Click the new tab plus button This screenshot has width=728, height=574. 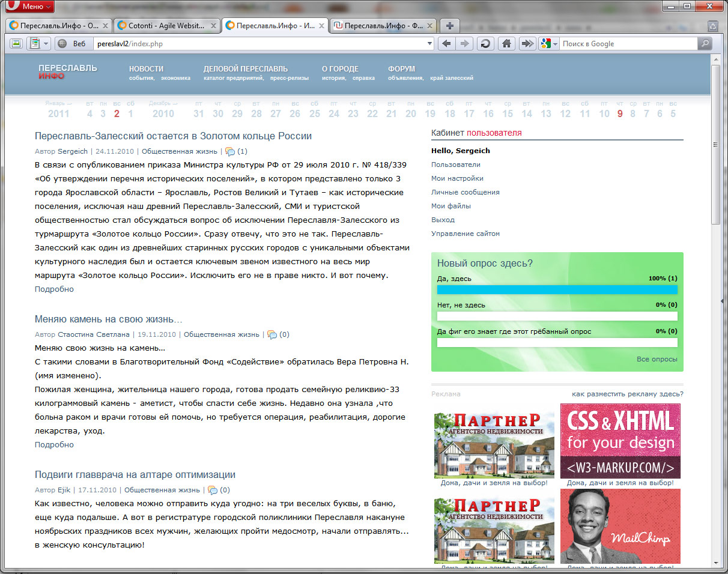pyautogui.click(x=449, y=26)
